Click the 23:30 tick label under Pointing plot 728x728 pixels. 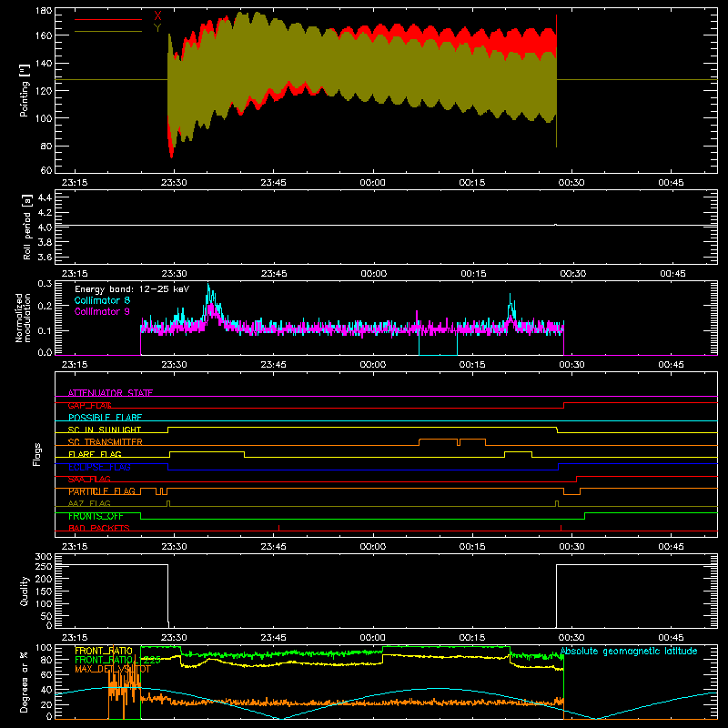(x=174, y=183)
